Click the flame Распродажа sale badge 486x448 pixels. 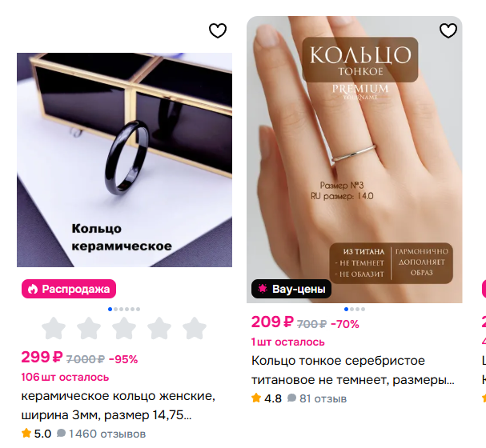(x=69, y=289)
